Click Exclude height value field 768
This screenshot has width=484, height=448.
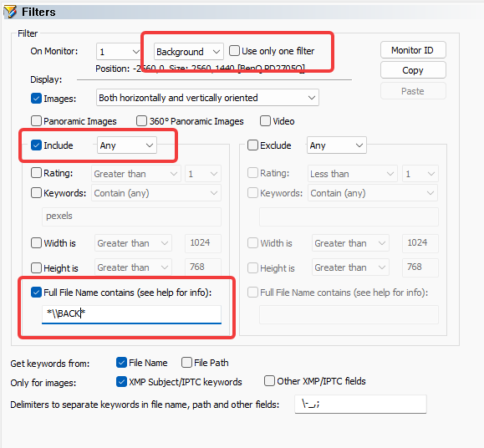pos(420,267)
